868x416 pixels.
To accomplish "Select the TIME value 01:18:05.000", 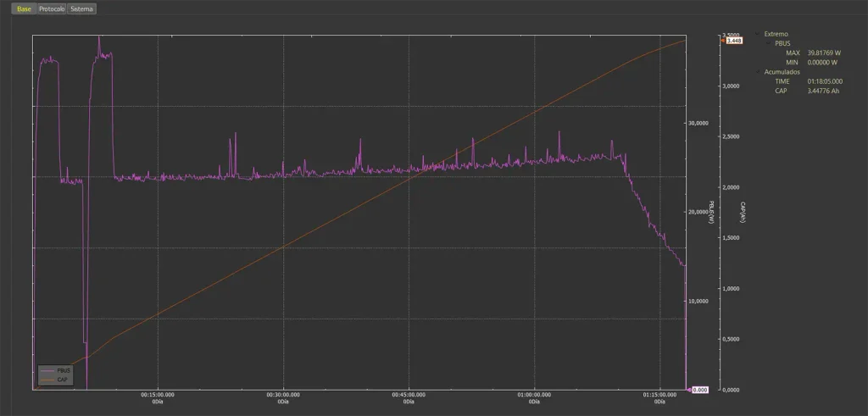I will click(825, 81).
